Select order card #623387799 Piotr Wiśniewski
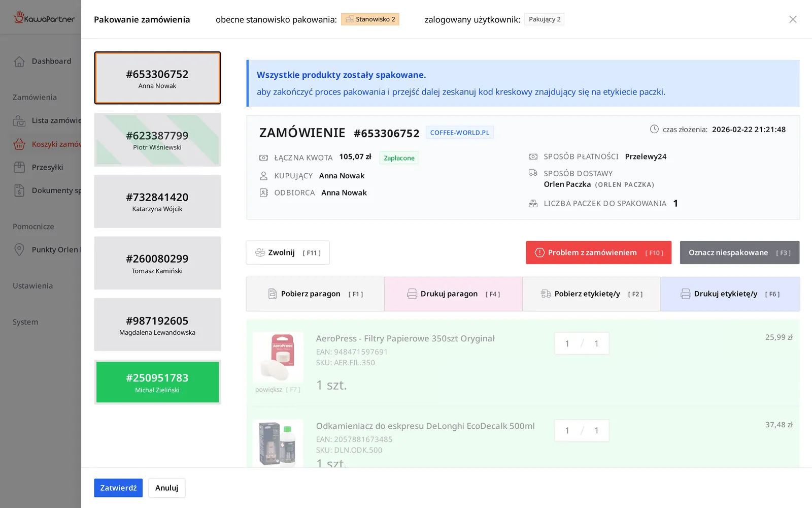The image size is (812, 508). click(x=157, y=140)
